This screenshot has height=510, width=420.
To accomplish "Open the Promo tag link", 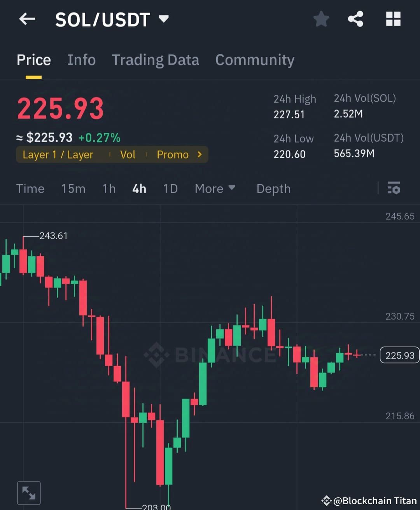I will click(173, 155).
